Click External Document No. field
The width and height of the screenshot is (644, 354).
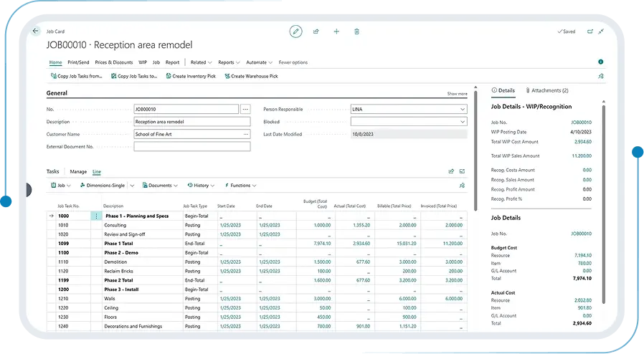coord(191,146)
